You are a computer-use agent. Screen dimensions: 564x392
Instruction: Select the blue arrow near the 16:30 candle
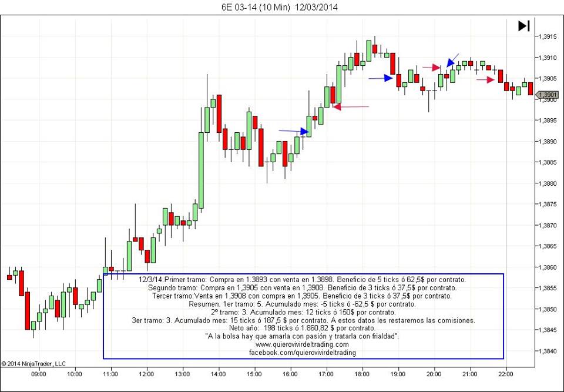click(x=294, y=131)
